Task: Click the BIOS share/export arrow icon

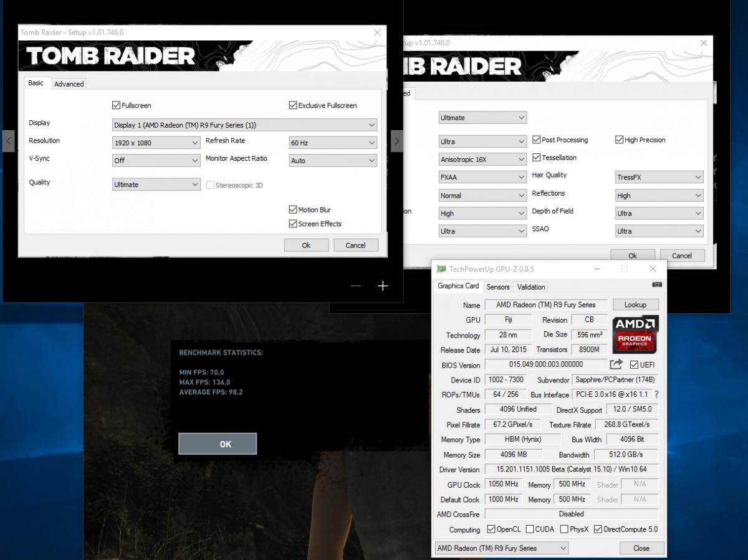Action: pos(616,364)
